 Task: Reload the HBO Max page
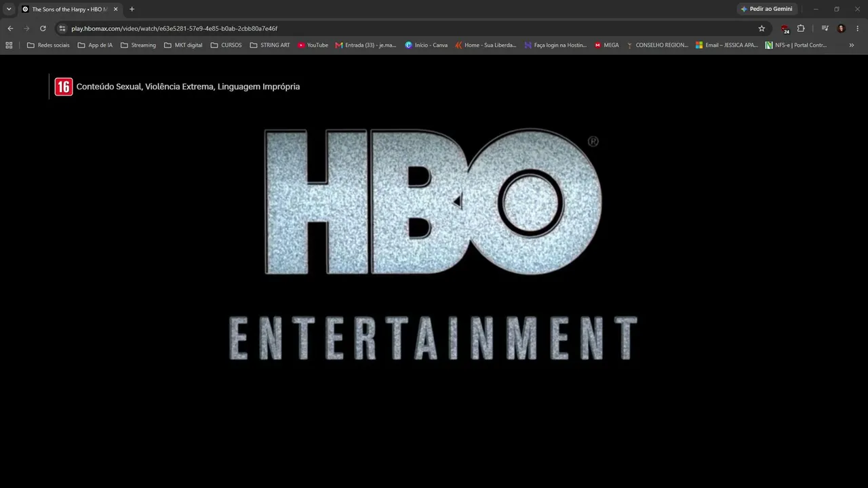43,28
